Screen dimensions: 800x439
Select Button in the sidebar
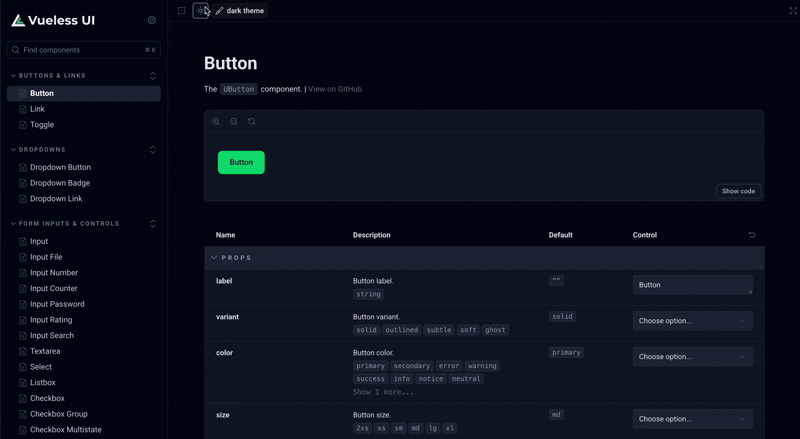tap(84, 93)
